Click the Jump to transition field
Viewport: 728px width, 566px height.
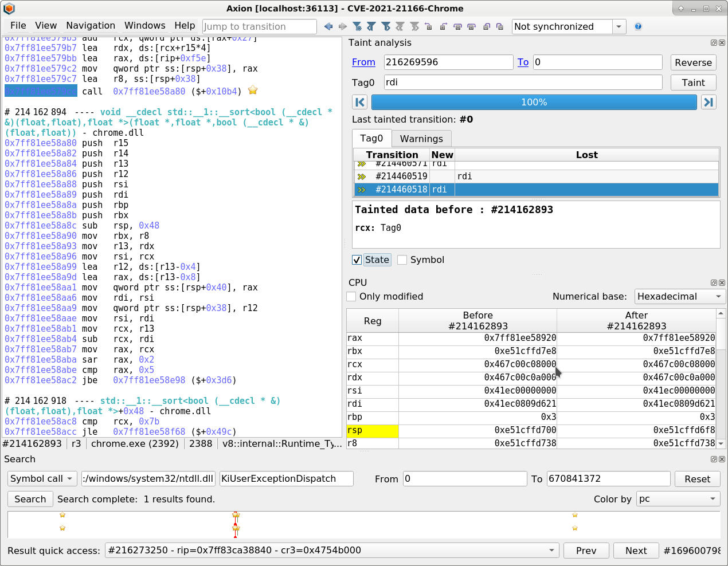click(259, 27)
